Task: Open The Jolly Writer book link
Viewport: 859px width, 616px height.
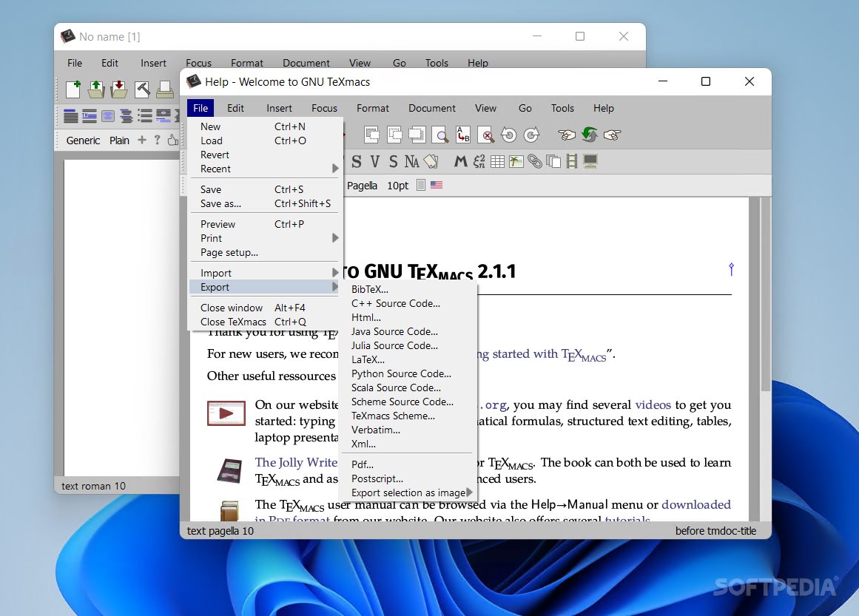Action: [x=296, y=463]
